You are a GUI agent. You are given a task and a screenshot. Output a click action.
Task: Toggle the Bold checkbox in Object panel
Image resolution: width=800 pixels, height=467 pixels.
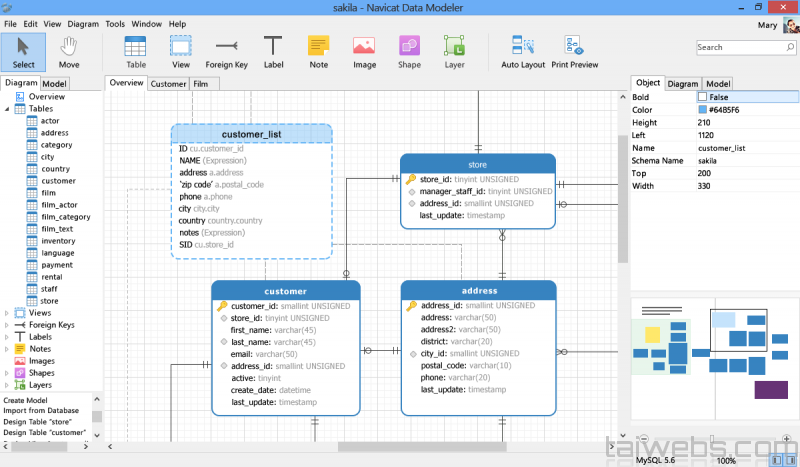pyautogui.click(x=702, y=97)
